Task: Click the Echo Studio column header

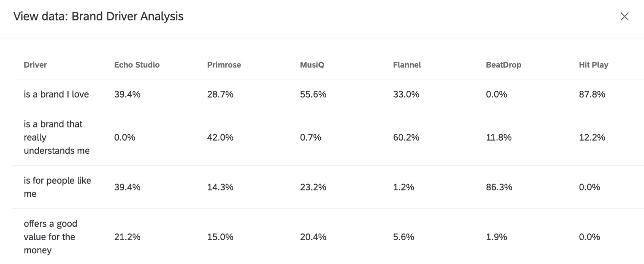Action: [137, 65]
